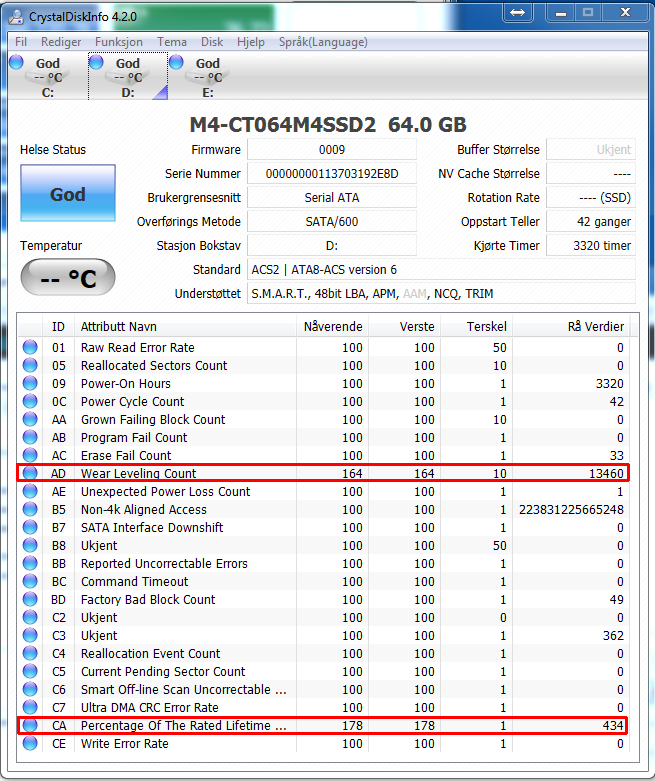
Task: Open the Disk menu
Action: point(212,42)
